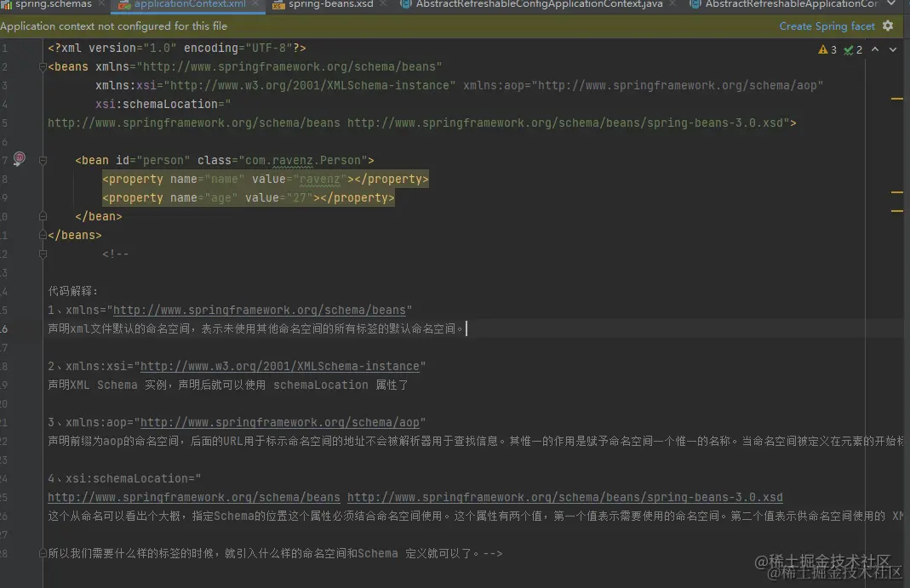Image resolution: width=910 pixels, height=588 pixels.
Task: Click the spring.schemas file icon
Action: click(x=6, y=4)
